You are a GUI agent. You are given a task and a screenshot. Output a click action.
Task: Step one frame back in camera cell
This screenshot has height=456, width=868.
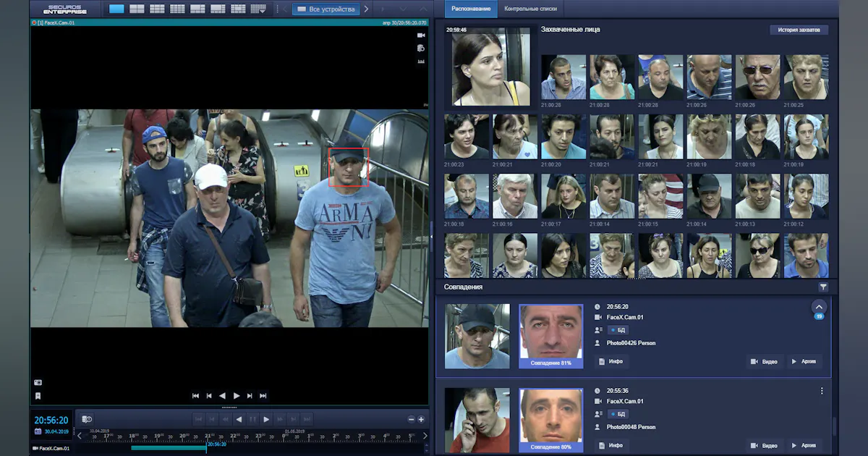click(x=209, y=396)
